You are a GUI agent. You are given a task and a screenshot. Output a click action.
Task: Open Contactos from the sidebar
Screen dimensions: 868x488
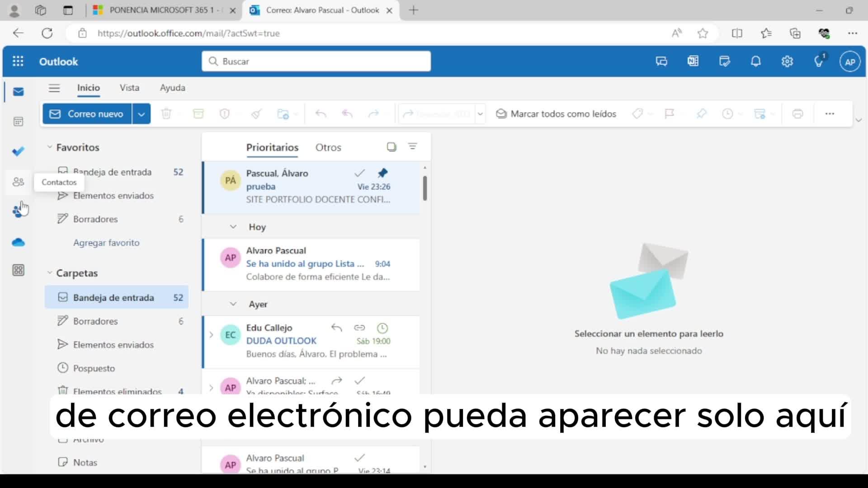pos(18,182)
